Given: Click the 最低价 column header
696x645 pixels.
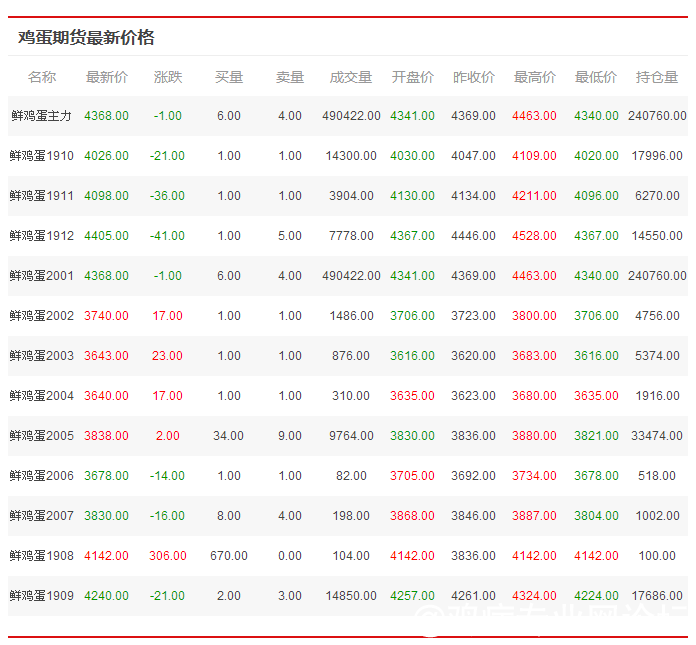Looking at the screenshot, I should tap(596, 77).
